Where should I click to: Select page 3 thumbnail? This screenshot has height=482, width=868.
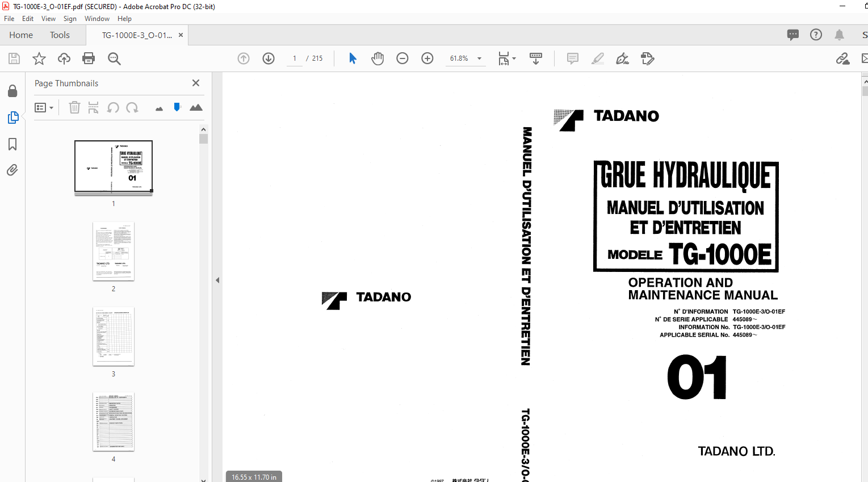point(114,337)
